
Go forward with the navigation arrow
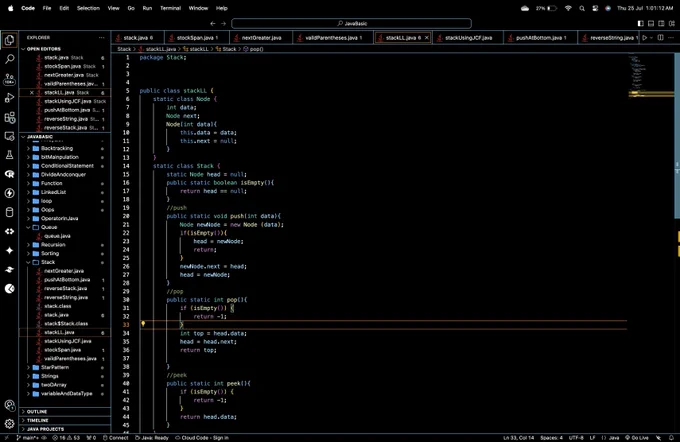[x=223, y=23]
